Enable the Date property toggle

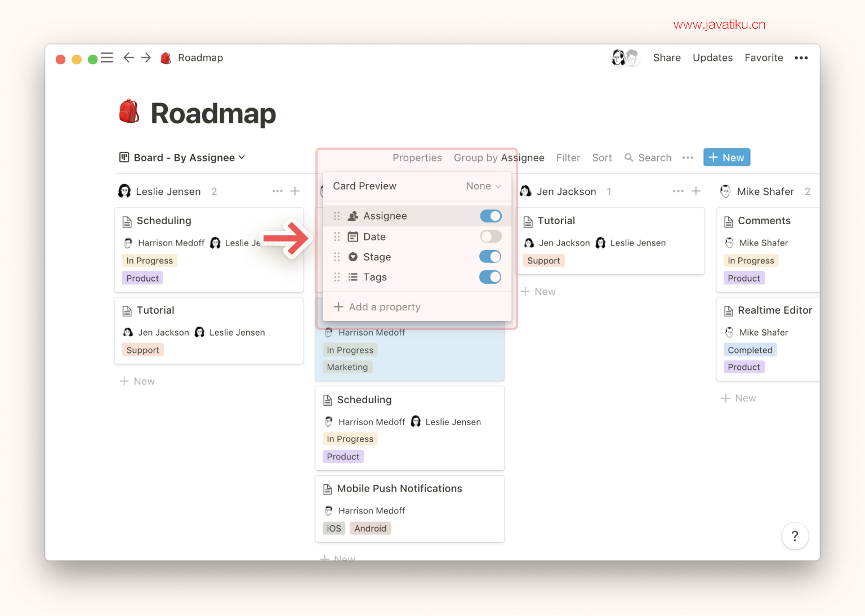click(x=491, y=236)
